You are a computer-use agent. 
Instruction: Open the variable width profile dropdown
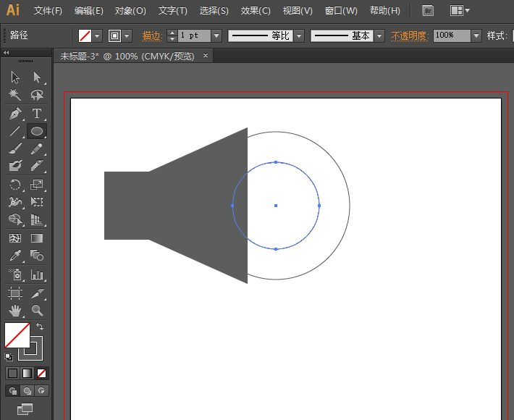click(299, 35)
